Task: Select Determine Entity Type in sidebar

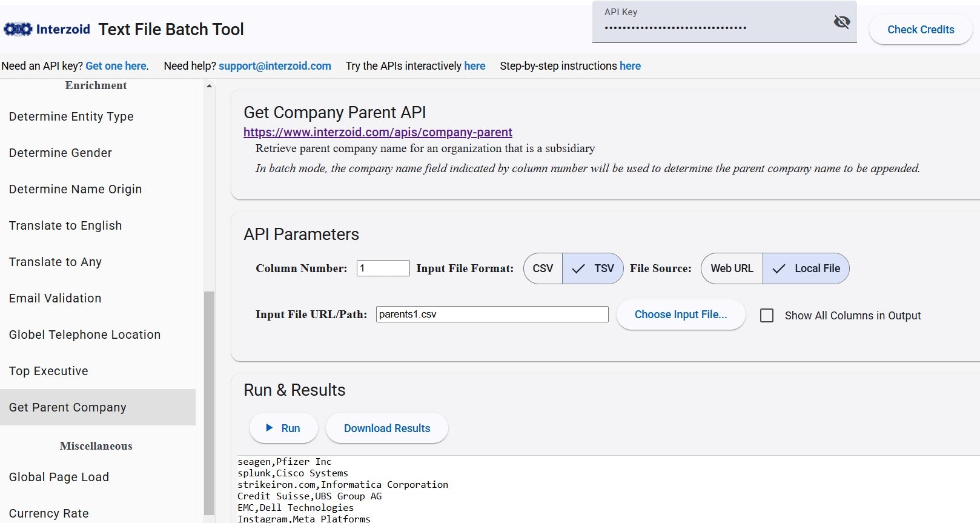Action: (x=98, y=116)
